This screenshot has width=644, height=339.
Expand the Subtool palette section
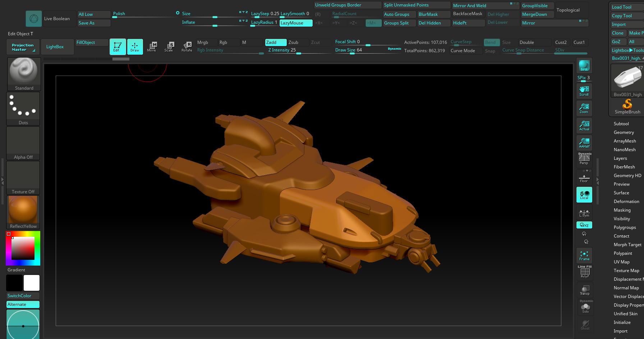(621, 124)
